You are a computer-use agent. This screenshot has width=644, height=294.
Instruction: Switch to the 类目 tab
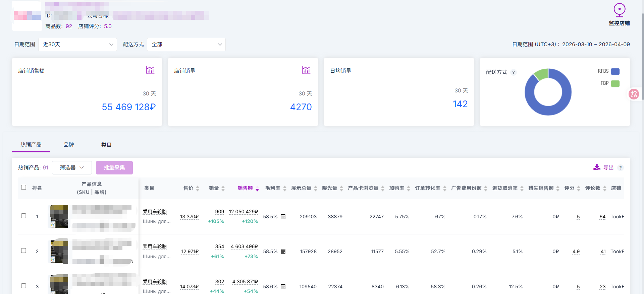point(106,145)
